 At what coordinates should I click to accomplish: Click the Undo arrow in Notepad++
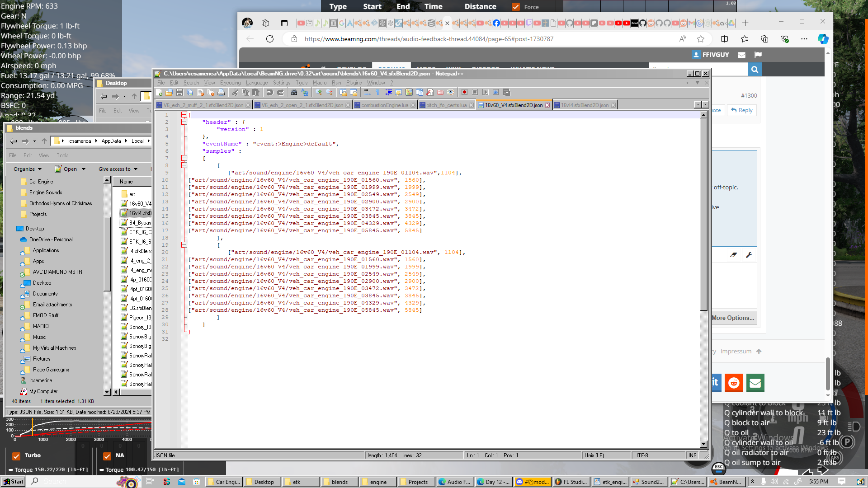click(270, 92)
